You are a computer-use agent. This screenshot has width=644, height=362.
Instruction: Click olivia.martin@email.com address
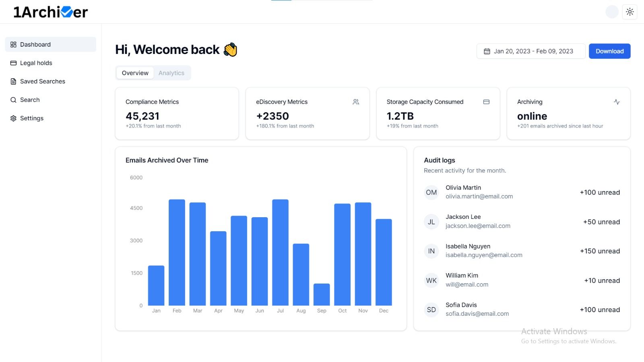pyautogui.click(x=479, y=196)
